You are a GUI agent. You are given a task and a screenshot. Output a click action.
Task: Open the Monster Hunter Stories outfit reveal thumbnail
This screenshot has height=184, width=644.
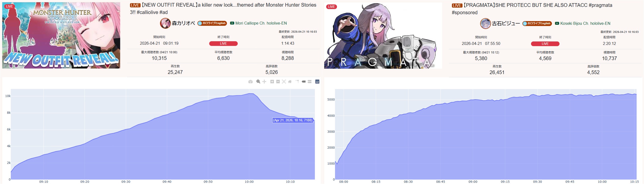61,36
